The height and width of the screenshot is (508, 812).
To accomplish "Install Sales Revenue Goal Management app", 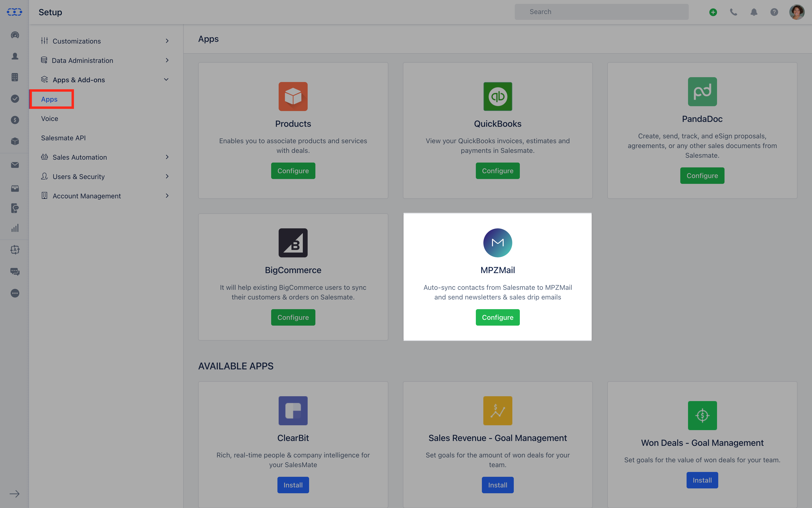I will pyautogui.click(x=498, y=485).
